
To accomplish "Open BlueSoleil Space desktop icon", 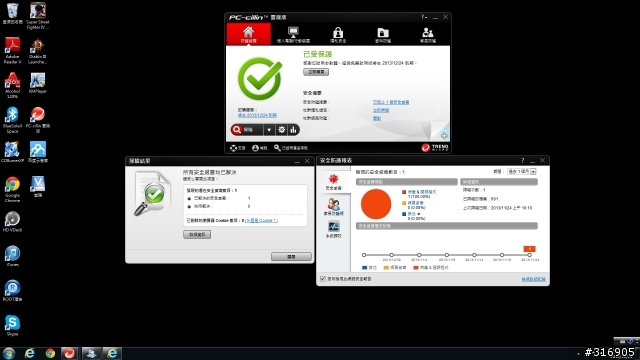I will point(12,120).
